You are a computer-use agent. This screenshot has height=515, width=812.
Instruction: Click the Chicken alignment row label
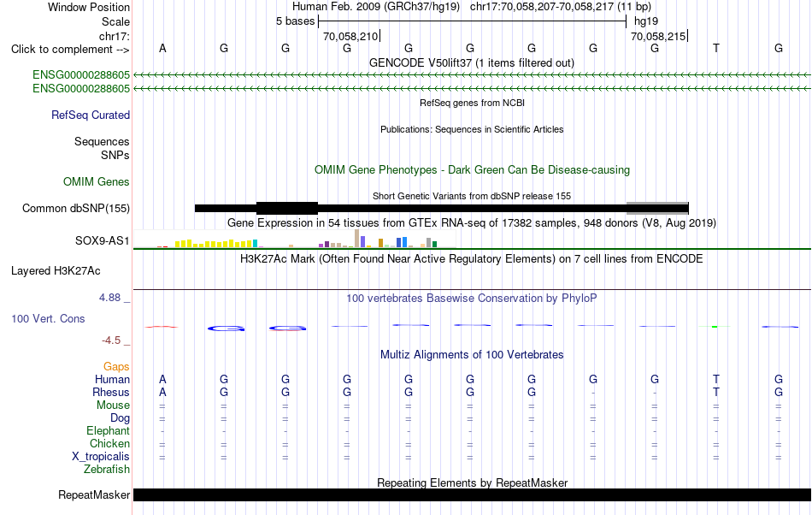click(109, 443)
